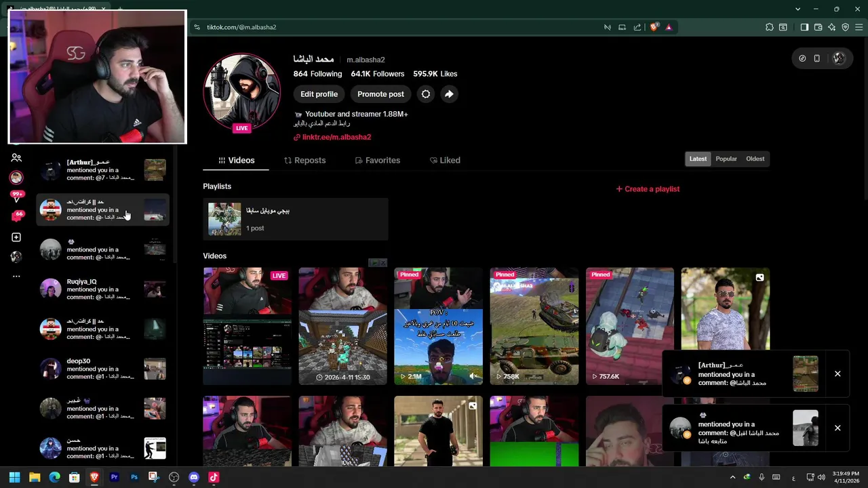
Task: Click the Brave Rewards triangle icon
Action: pos(669,27)
